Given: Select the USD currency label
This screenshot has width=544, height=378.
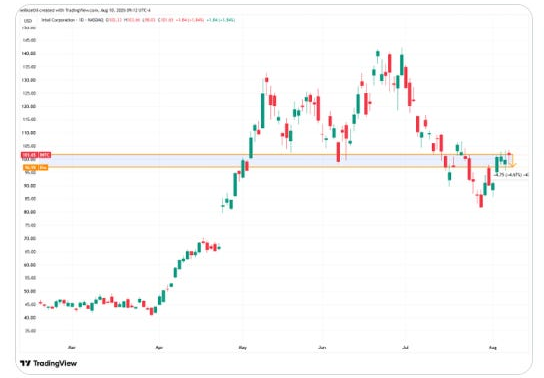Looking at the screenshot, I should coord(28,21).
